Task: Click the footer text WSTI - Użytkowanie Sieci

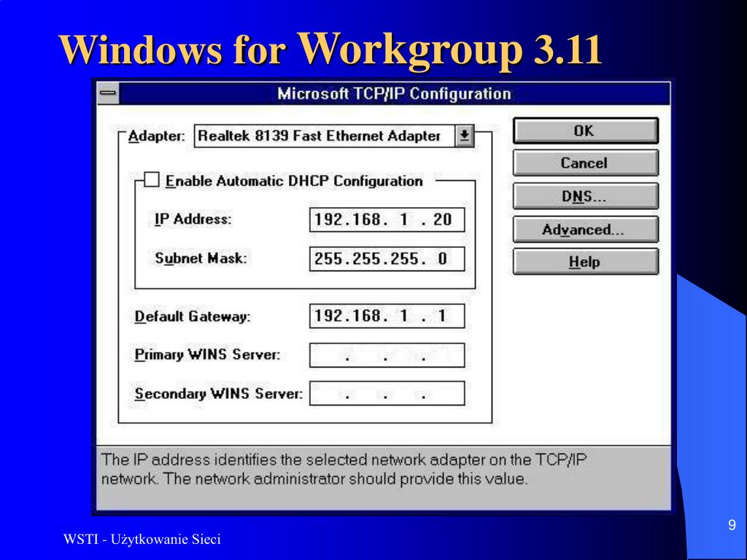Action: tap(142, 540)
